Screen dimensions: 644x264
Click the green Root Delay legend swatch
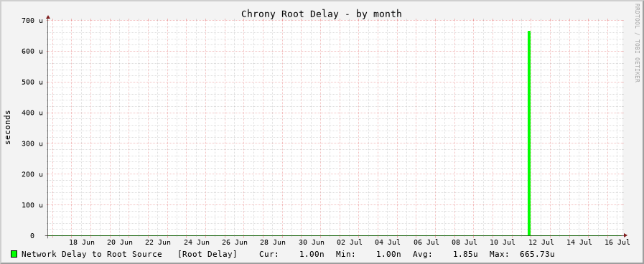[x=14, y=254]
